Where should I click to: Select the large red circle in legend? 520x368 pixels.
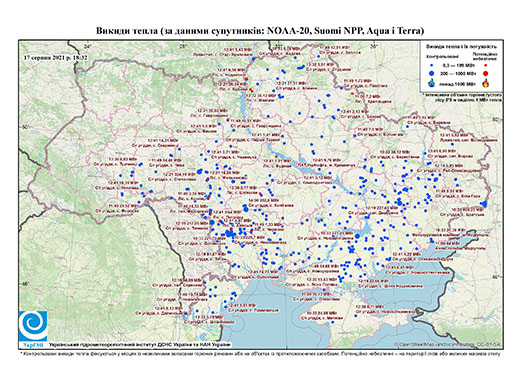click(486, 73)
